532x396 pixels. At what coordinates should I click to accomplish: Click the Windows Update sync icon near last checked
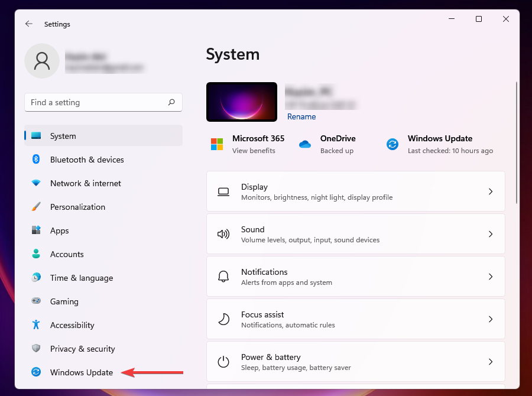point(392,144)
